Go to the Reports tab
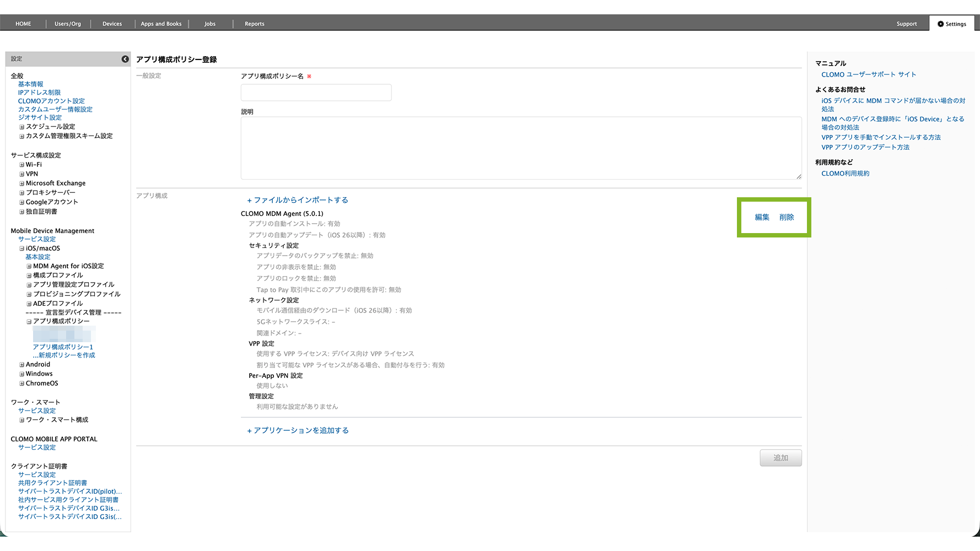This screenshot has width=980, height=551. coord(255,24)
